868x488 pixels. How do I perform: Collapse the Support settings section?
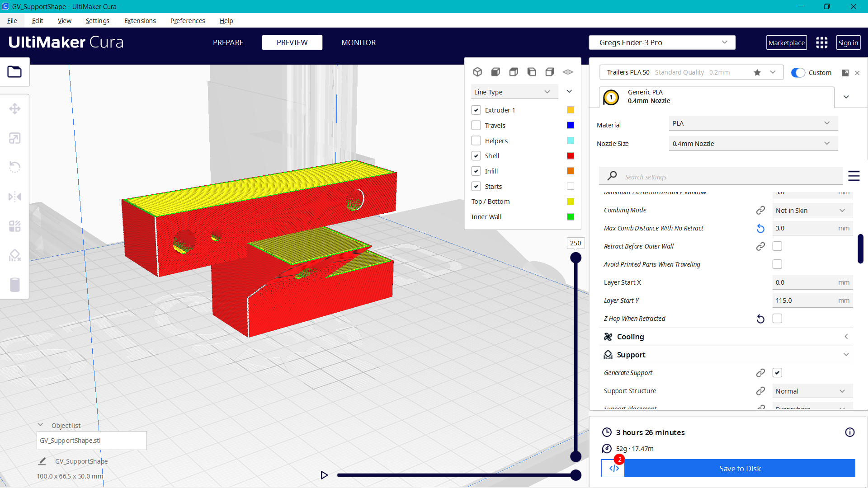(726, 355)
